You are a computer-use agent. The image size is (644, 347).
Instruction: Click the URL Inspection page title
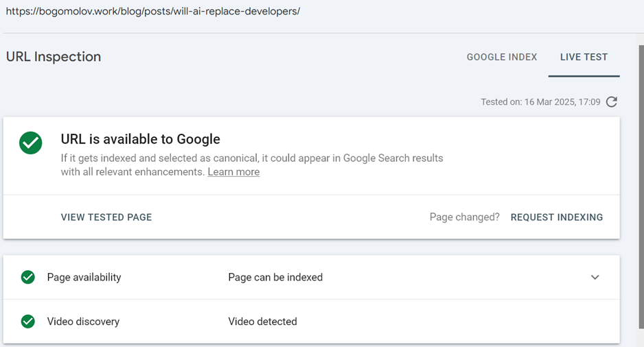(x=54, y=57)
